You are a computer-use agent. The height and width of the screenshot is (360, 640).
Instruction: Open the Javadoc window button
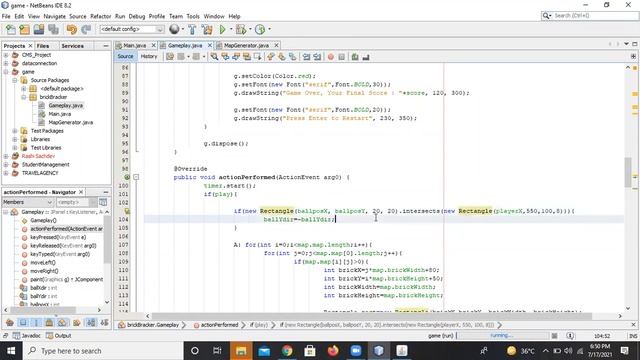pos(27,336)
